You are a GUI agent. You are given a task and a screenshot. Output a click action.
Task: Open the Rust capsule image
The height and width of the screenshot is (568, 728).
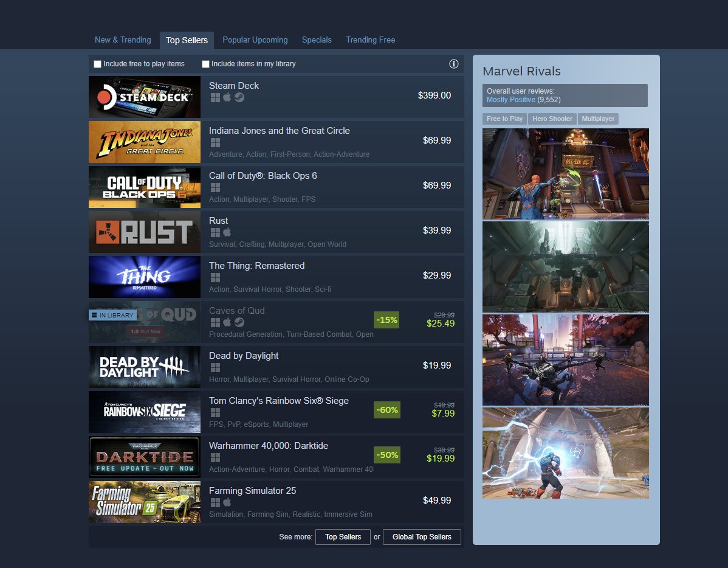[x=145, y=232]
